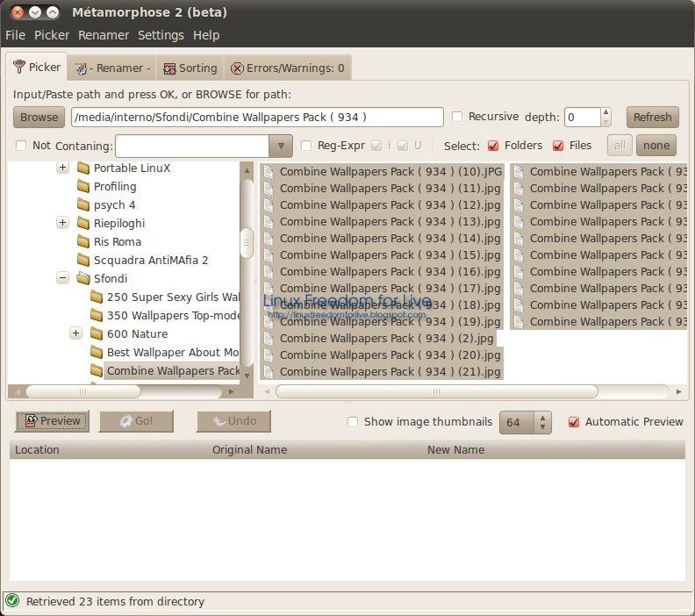
Task: Click the Go! button
Action: (136, 421)
